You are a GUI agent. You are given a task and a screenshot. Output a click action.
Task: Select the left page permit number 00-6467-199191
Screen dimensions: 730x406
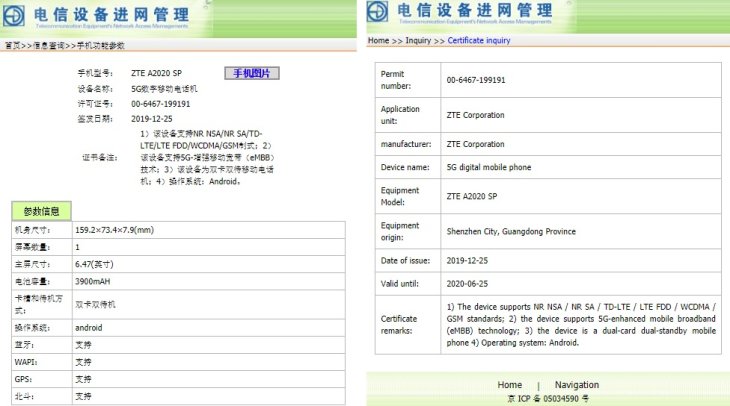161,104
